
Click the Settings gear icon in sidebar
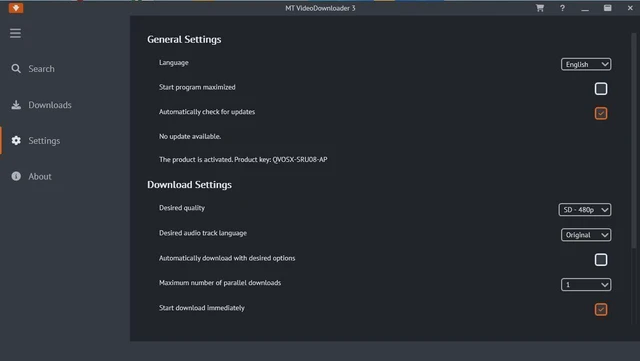pyautogui.click(x=16, y=140)
